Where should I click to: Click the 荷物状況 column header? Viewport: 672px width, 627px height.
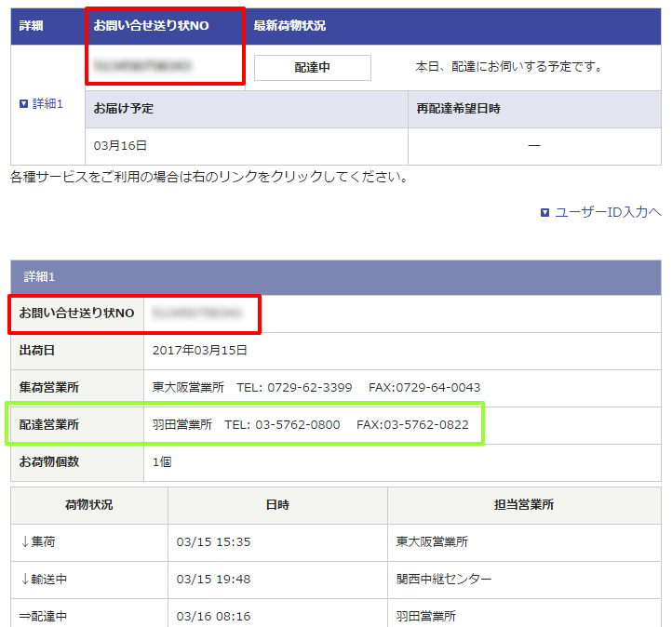[89, 505]
